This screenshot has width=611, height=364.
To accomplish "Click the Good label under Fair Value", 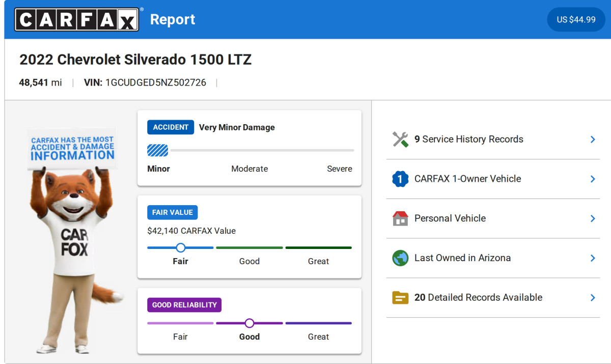I will point(249,261).
